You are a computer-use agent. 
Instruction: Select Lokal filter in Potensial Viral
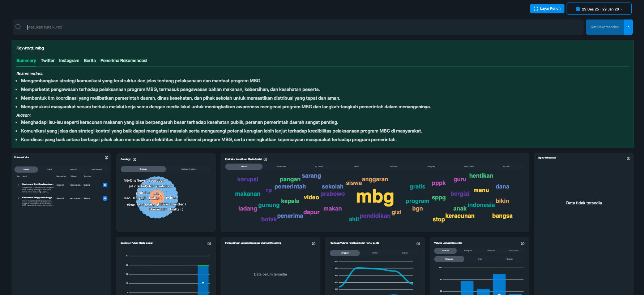point(50,169)
